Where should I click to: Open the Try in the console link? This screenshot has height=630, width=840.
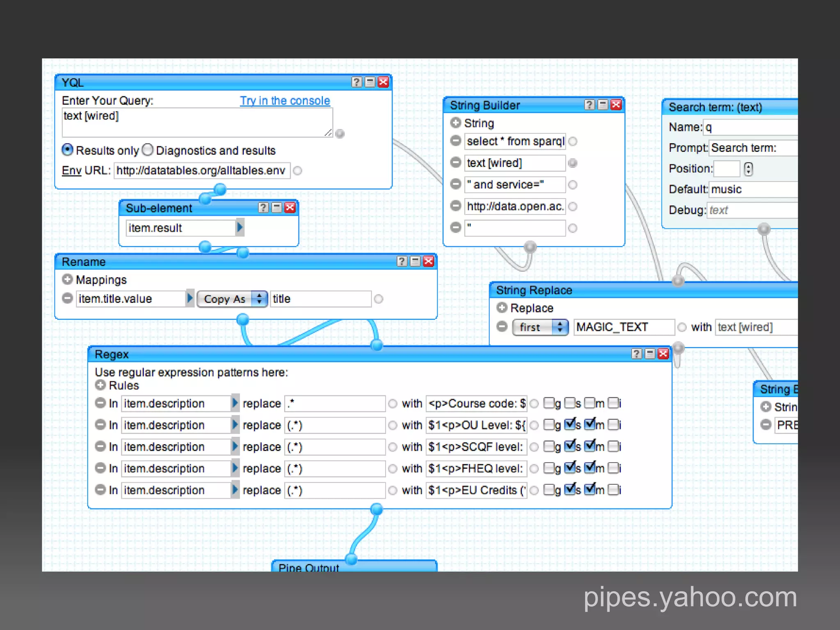285,100
